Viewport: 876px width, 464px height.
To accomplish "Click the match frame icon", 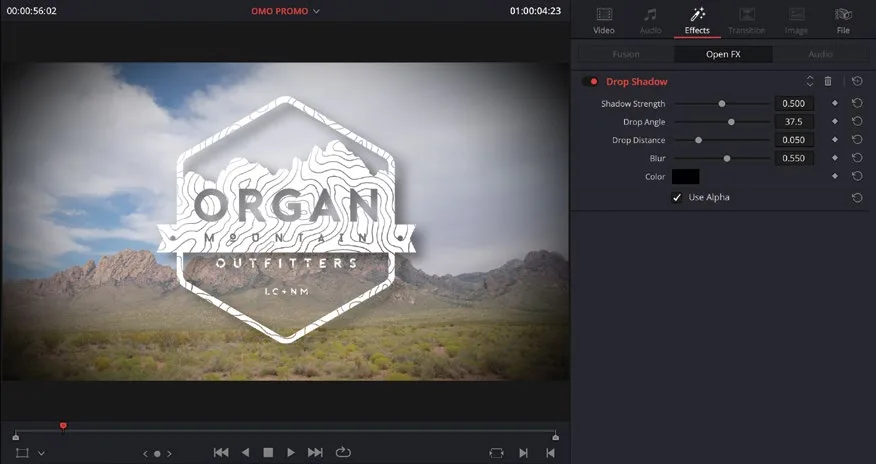I will tap(496, 453).
